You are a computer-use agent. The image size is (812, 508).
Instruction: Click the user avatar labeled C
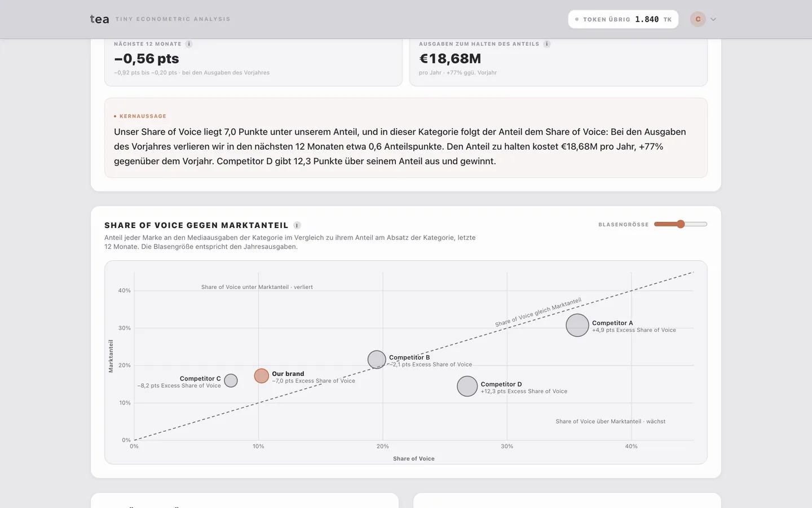click(x=698, y=19)
